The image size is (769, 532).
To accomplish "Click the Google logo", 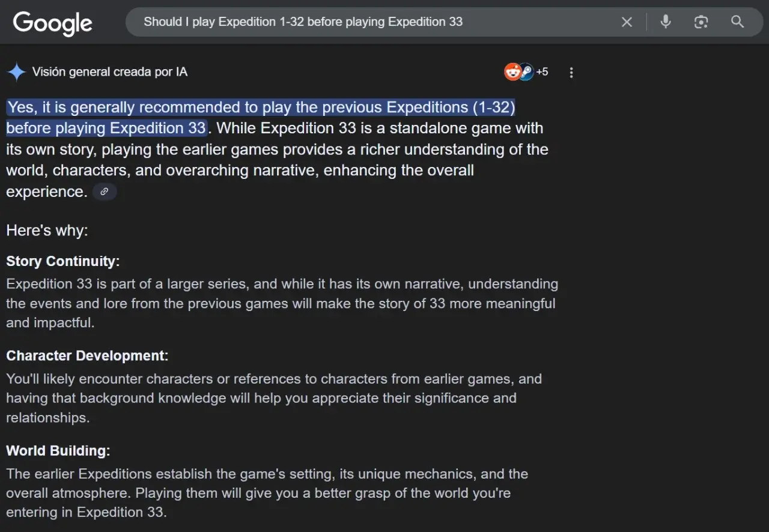I will 53,23.
